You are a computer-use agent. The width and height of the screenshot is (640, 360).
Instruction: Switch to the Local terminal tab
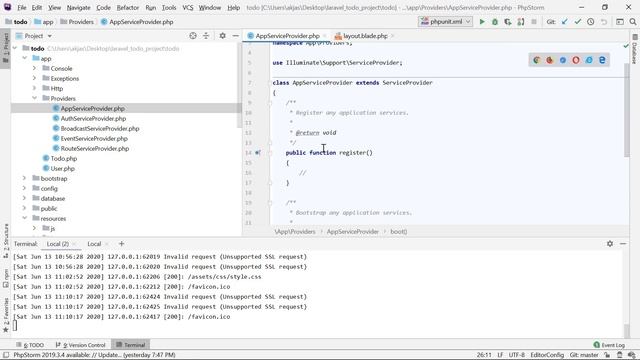pyautogui.click(x=94, y=244)
